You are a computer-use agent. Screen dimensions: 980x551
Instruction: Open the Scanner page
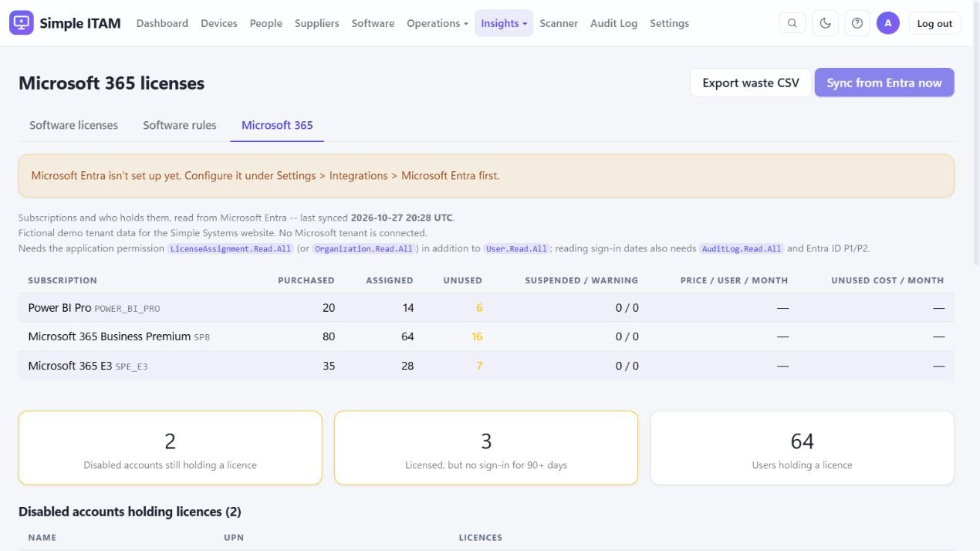pyautogui.click(x=559, y=23)
